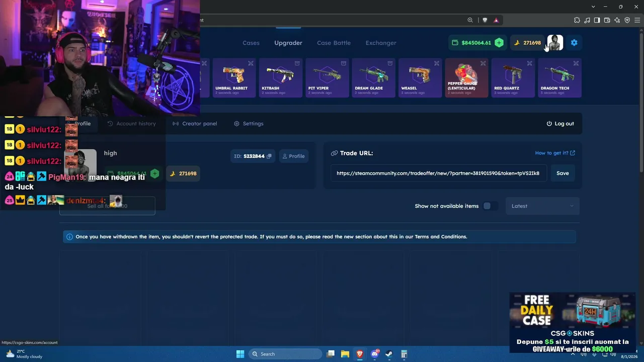Image resolution: width=644 pixels, height=362 pixels.
Task: Open the Profile button next to ID
Action: click(x=293, y=156)
